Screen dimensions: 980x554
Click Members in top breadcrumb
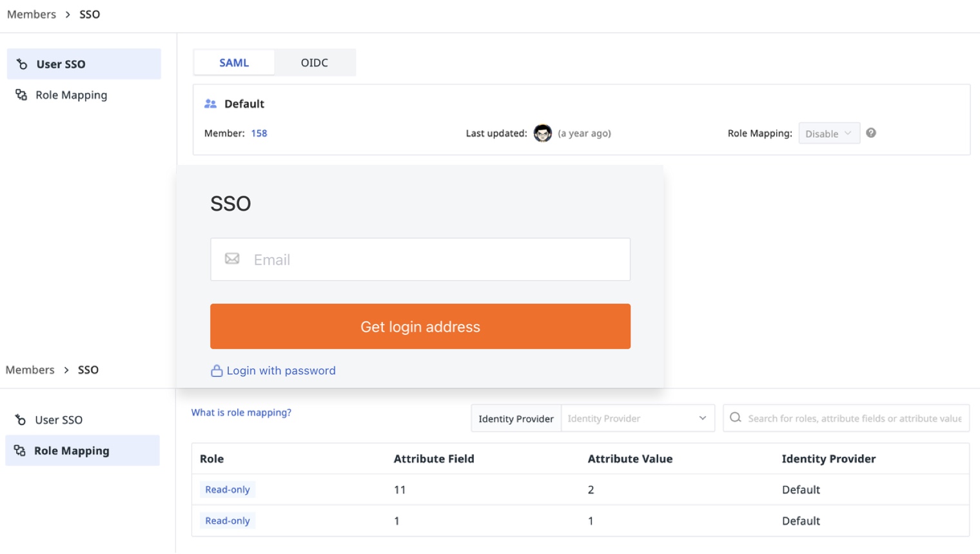(x=32, y=14)
